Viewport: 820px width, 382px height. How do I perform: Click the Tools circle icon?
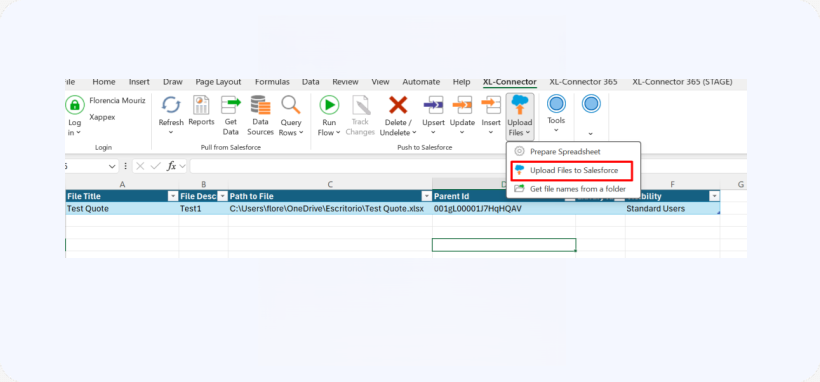coord(556,104)
